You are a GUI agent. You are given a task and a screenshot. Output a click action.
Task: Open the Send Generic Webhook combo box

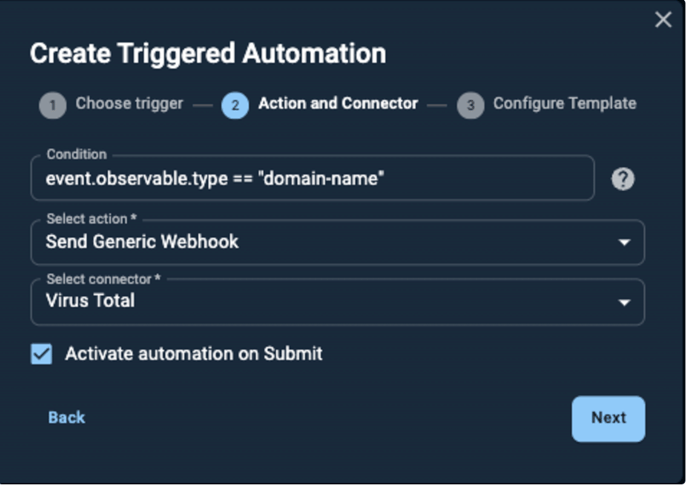337,242
